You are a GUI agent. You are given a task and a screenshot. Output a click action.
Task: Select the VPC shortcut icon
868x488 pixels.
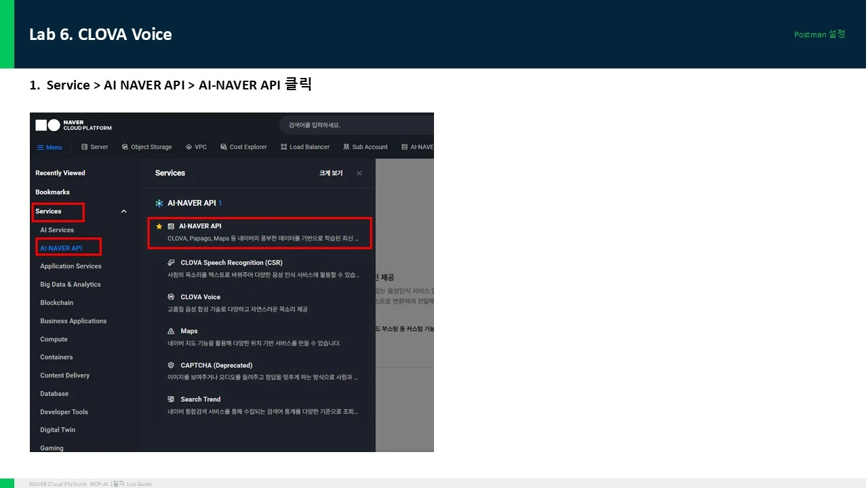point(189,147)
